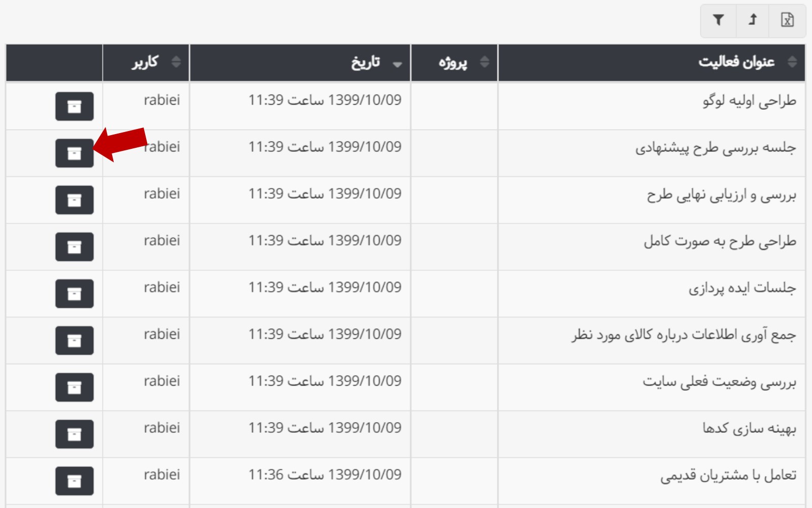Click the upload arrow toolbar icon
The height and width of the screenshot is (508, 812).
(x=753, y=20)
